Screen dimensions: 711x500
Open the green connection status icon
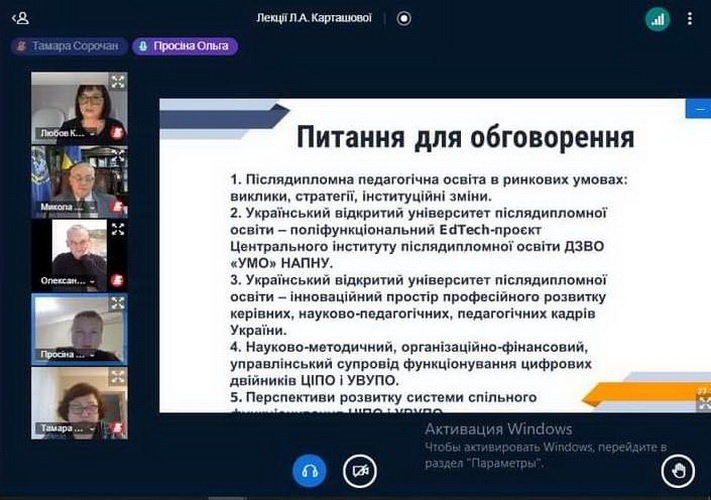tap(657, 19)
